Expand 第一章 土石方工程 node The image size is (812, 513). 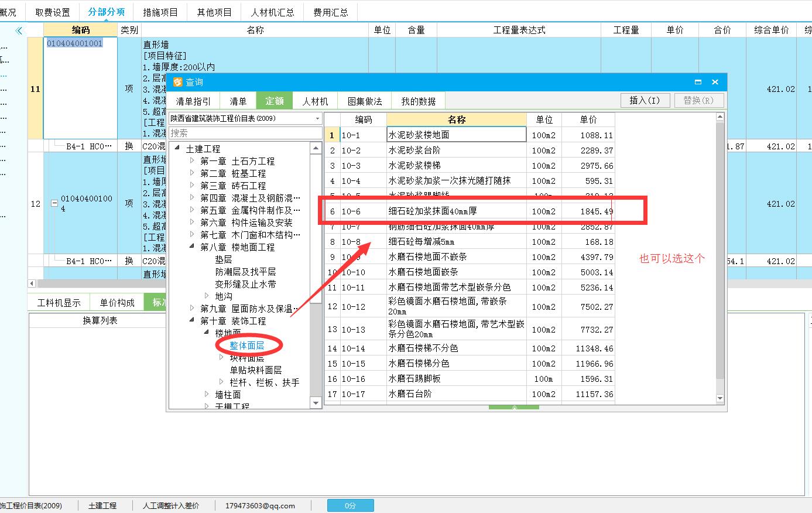(x=192, y=160)
